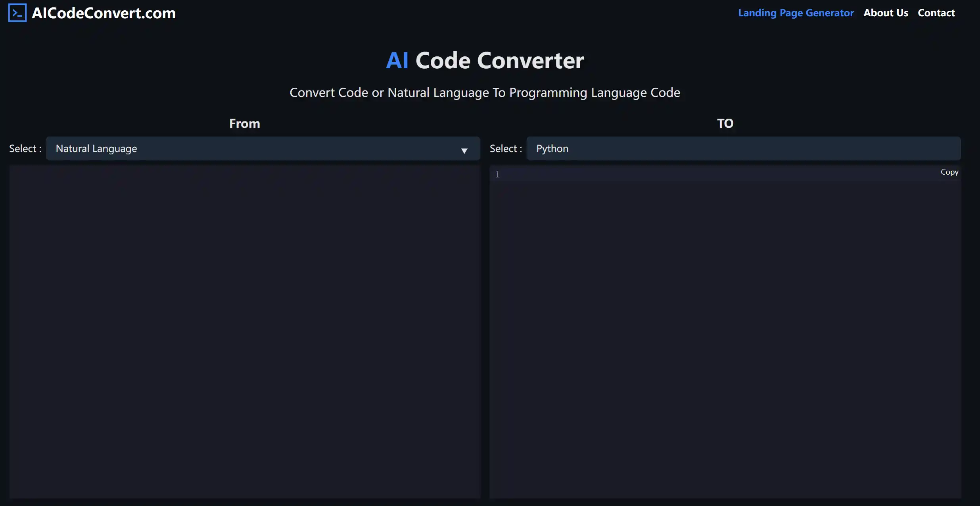Visit the About Us page

pos(886,12)
